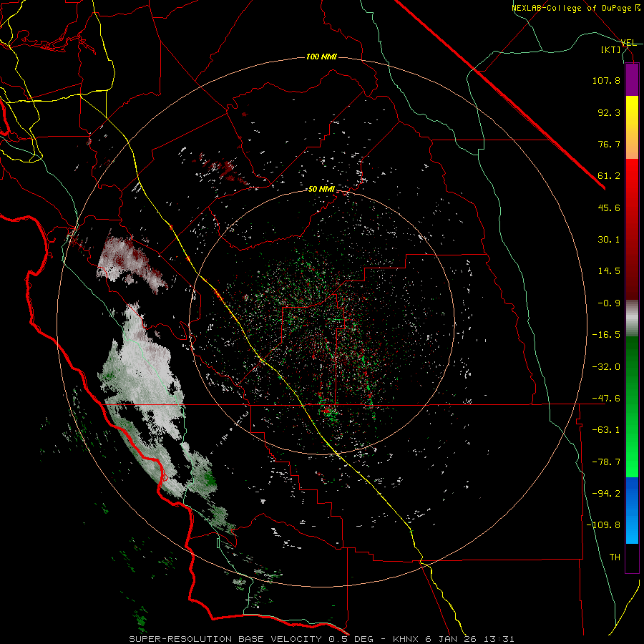Click the 92.3 velocity scale value

[x=609, y=112]
